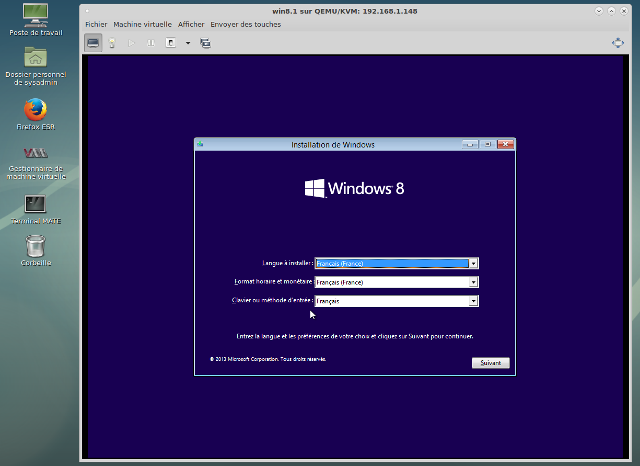Close the Installation de Windows dialog
This screenshot has height=466, width=640.
pos(505,144)
